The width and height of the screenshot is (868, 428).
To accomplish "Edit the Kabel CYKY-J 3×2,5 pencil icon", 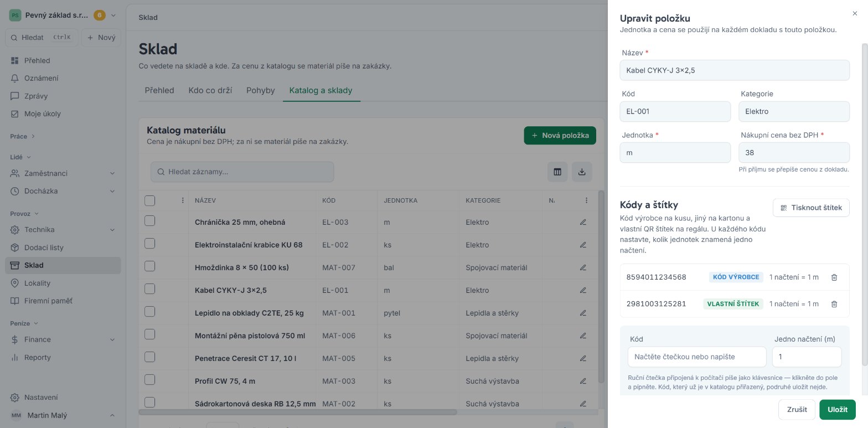I will point(582,290).
